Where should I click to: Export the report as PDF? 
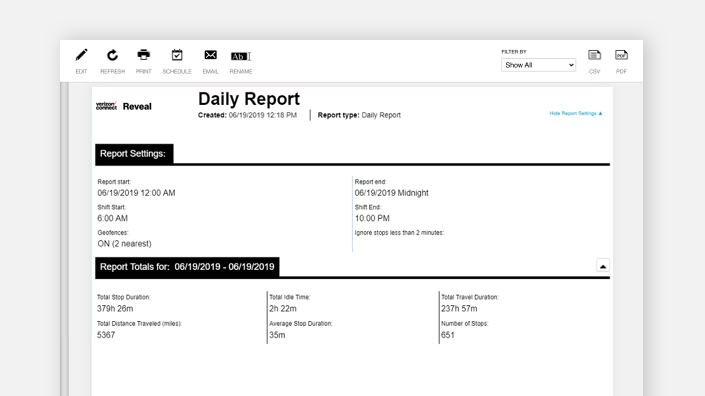pos(621,55)
